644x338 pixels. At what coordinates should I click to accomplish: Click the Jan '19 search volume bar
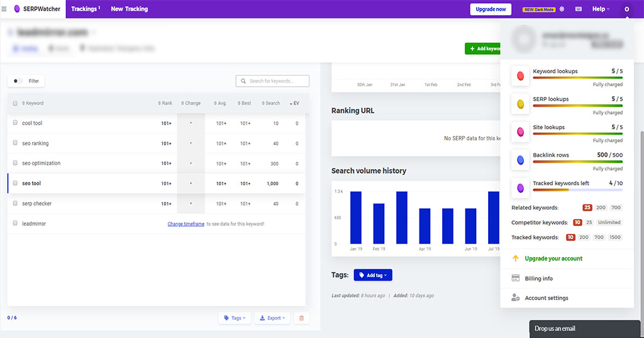(x=356, y=218)
